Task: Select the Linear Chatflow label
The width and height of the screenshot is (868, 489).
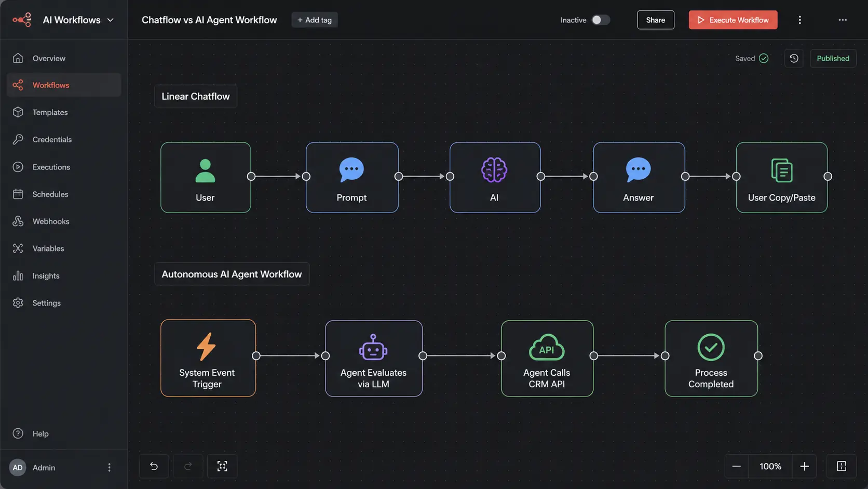Action: click(x=196, y=96)
